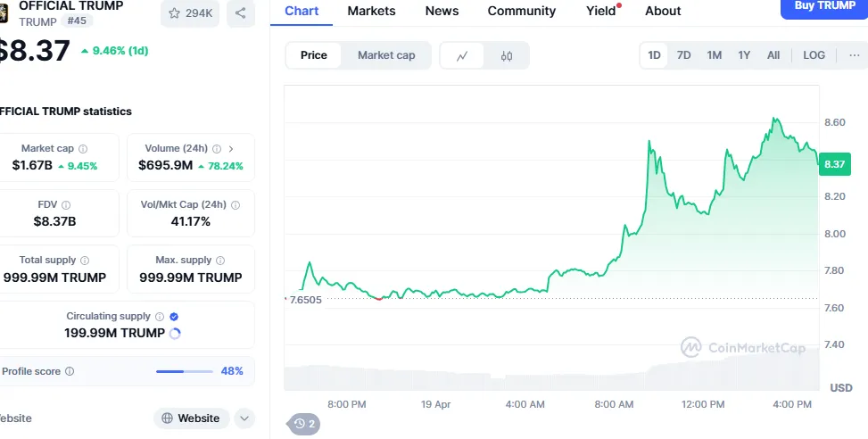This screenshot has width=868, height=439.
Task: Click the $695.9M volume value
Action: click(x=166, y=166)
